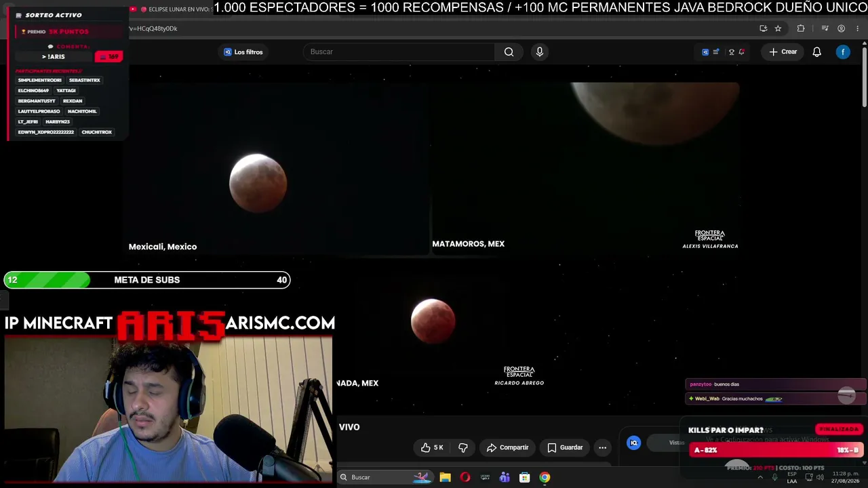Viewport: 868px width, 488px height.
Task: Open the Lacrim taskbar app icon
Action: (485, 477)
